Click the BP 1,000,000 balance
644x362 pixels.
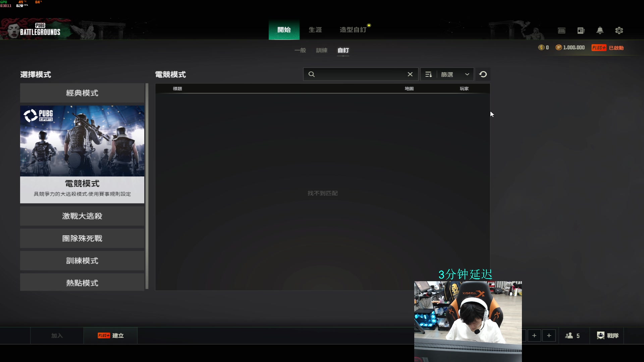570,48
